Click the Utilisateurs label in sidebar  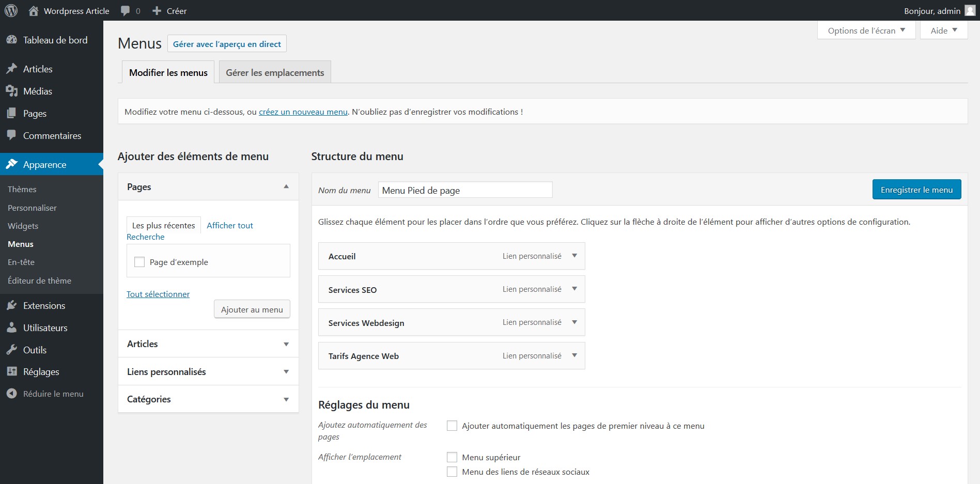point(45,327)
